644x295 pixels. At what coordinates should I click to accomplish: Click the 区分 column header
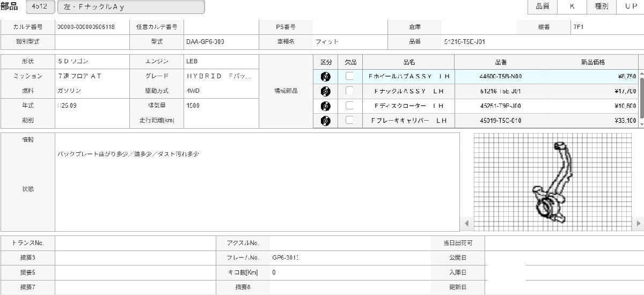[325, 62]
